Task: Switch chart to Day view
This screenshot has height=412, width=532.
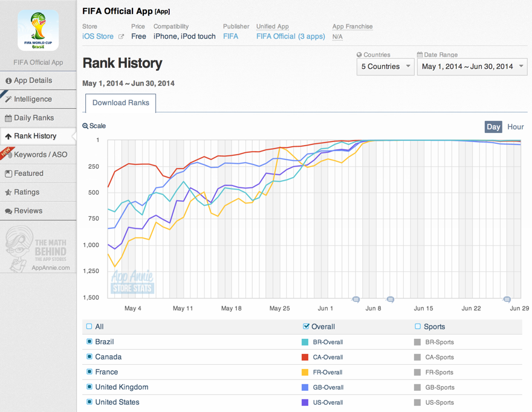Action: pyautogui.click(x=493, y=127)
